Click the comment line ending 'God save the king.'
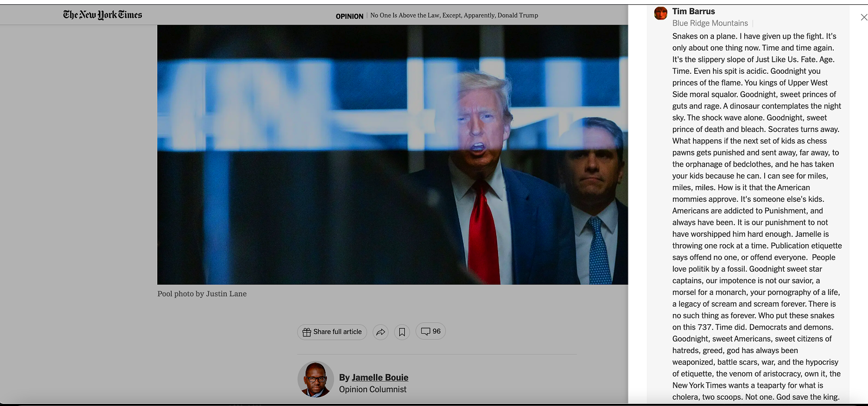The width and height of the screenshot is (868, 406). (x=756, y=397)
